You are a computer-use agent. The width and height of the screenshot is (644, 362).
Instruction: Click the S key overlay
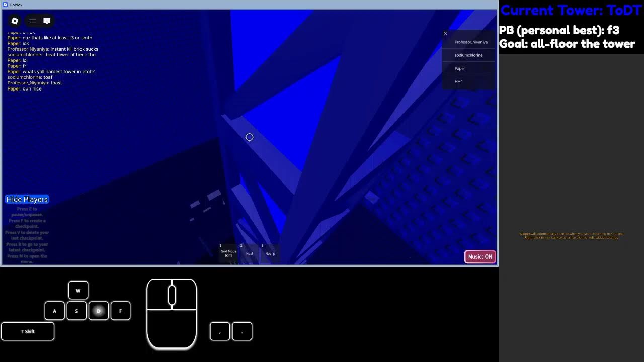click(76, 311)
